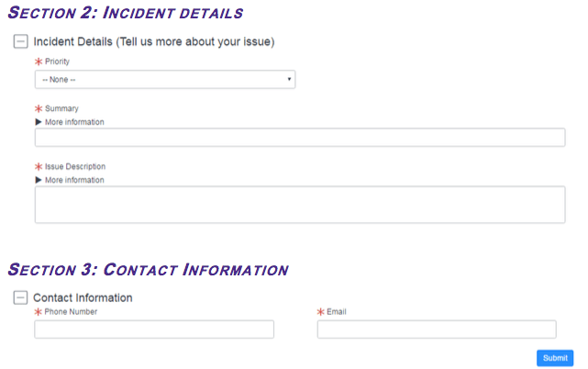Click the Email field label
Screen dimensions: 588x369
point(337,312)
